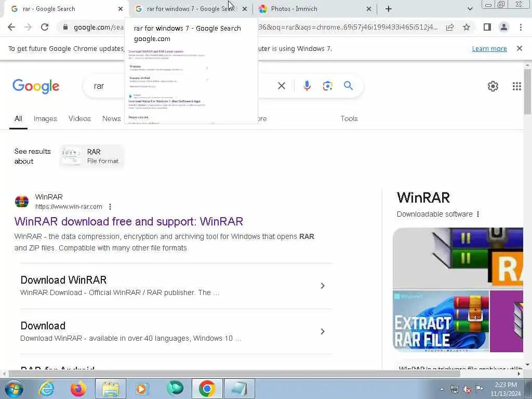532x399 pixels.
Task: Open the WinRAR books logo image
Action: click(458, 258)
